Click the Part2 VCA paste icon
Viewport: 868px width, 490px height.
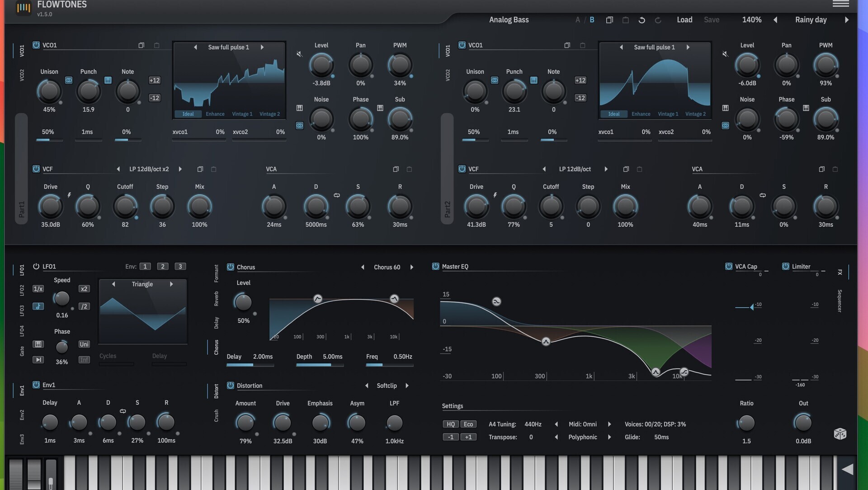(835, 170)
